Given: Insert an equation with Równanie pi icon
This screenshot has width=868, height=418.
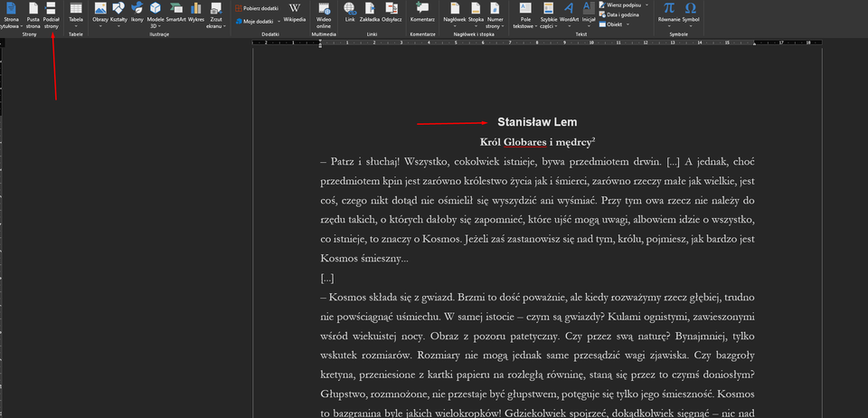Looking at the screenshot, I should pyautogui.click(x=669, y=8).
